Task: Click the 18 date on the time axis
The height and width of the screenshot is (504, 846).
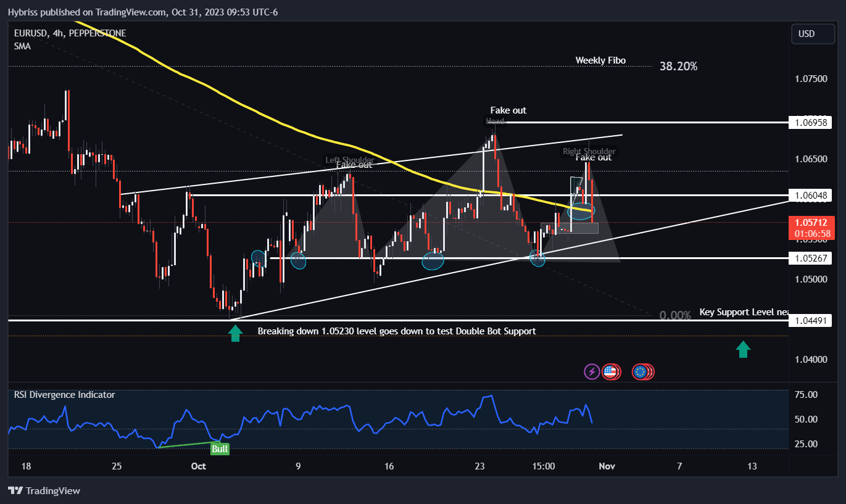Action: click(26, 466)
